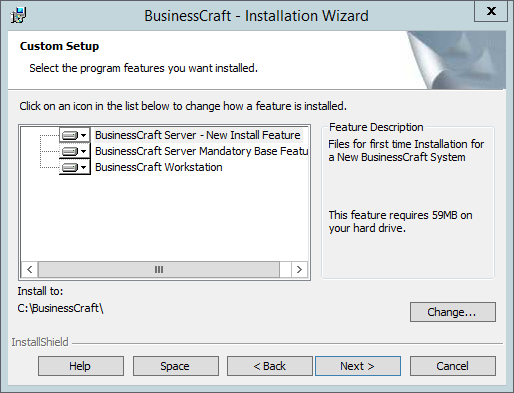
Task: Click the 'Files for first time Installation' description
Action: pyautogui.click(x=406, y=151)
